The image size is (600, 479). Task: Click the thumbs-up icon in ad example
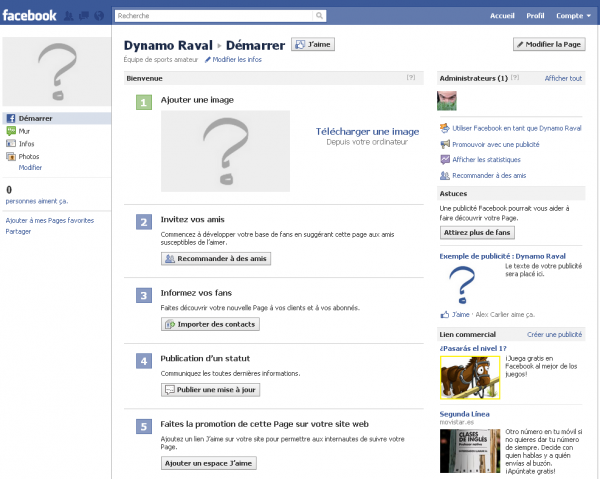coord(445,315)
